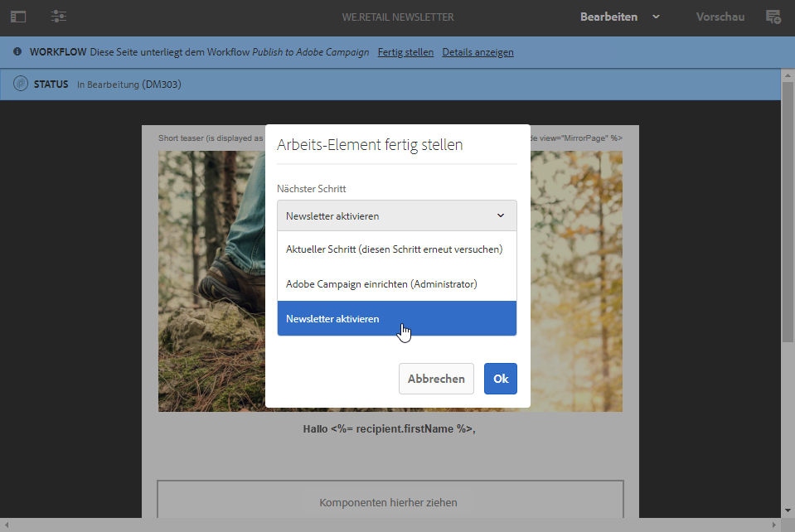Open page properties sliders icon

coord(59,17)
